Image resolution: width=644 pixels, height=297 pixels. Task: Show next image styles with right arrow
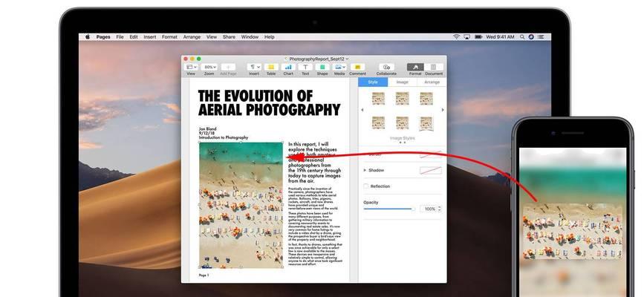pyautogui.click(x=443, y=110)
